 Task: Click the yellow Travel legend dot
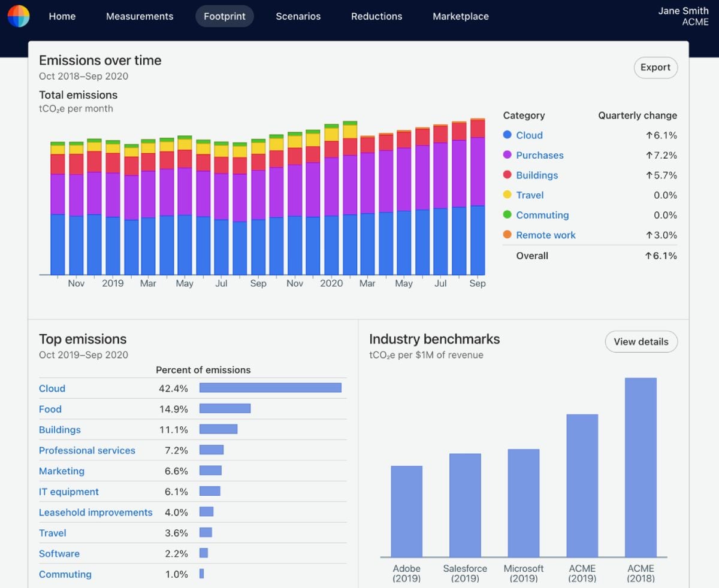pos(507,195)
